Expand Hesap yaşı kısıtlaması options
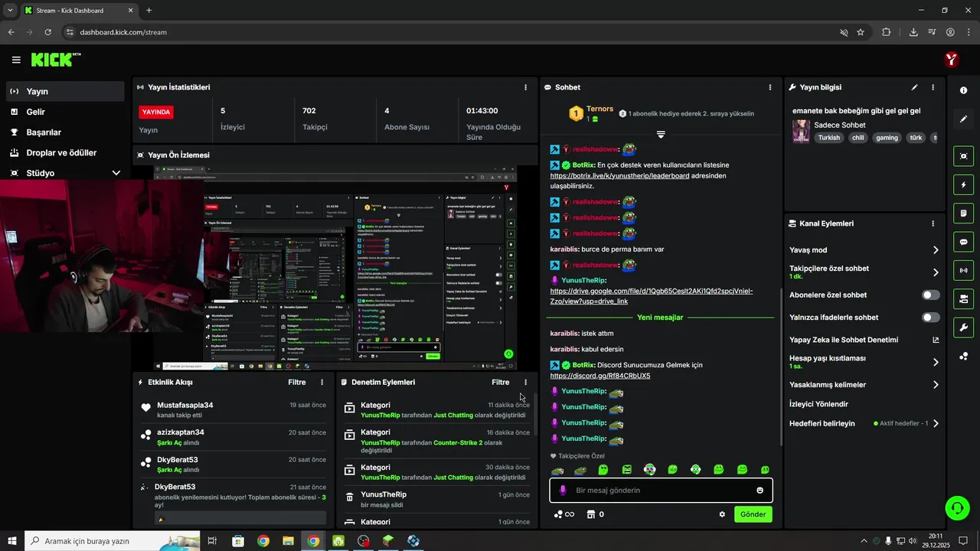The image size is (980, 551). pyautogui.click(x=936, y=362)
